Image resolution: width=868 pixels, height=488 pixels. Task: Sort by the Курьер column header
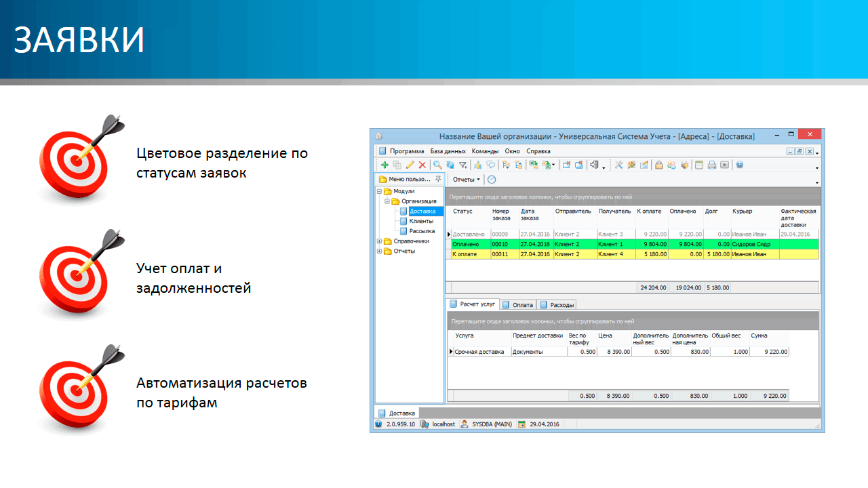coord(755,218)
